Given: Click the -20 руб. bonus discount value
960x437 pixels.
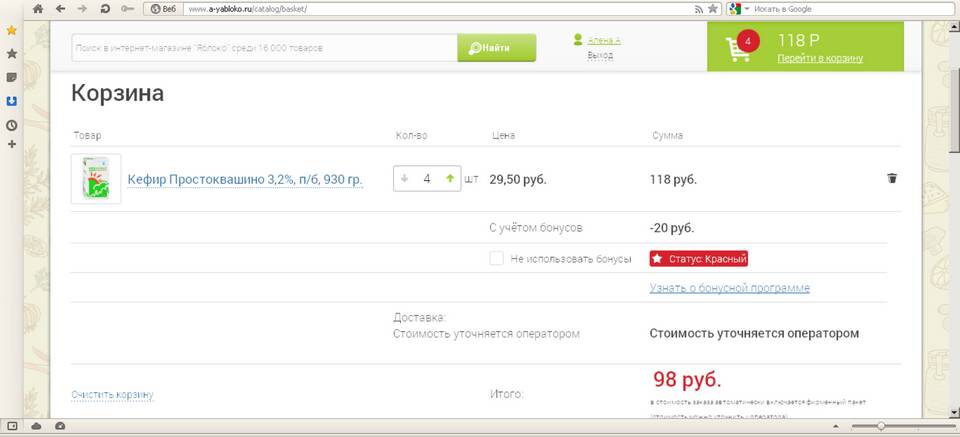Looking at the screenshot, I should tap(672, 228).
